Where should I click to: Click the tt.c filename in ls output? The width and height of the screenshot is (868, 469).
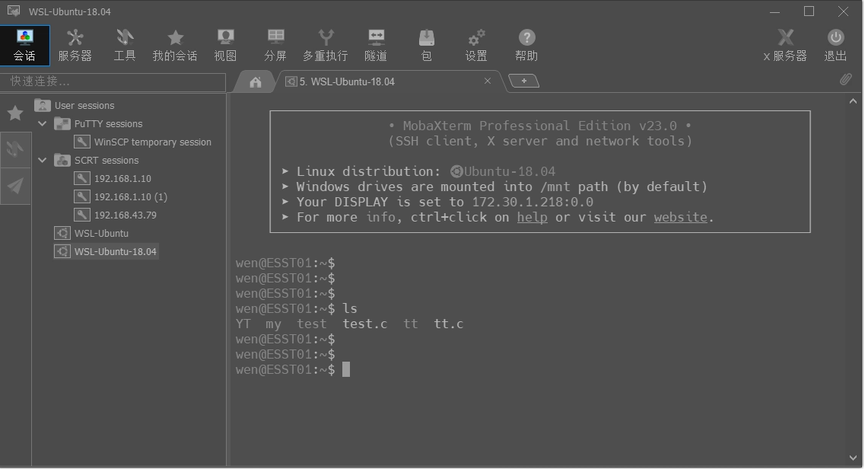tap(448, 324)
